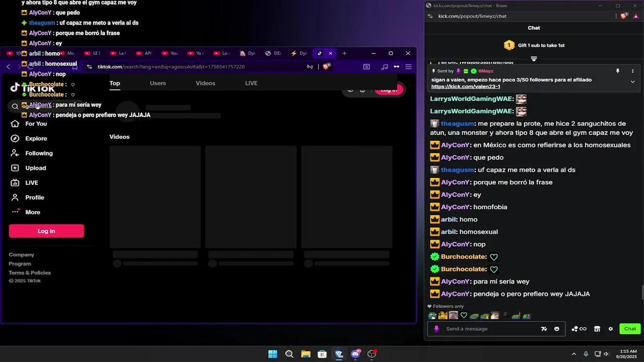This screenshot has height=362, width=644.
Task: Click the first loading video thumbnail placeholder
Action: pos(155,197)
